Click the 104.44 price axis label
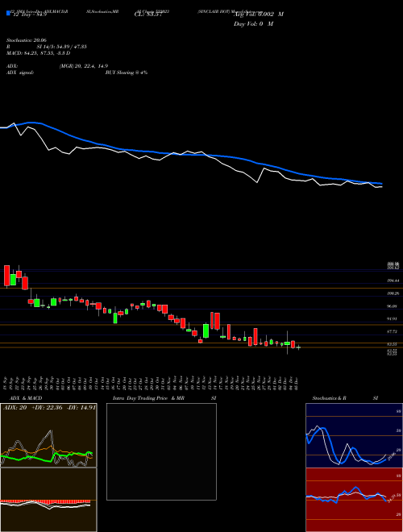Screen dimensions: 403x532 coord(393,281)
